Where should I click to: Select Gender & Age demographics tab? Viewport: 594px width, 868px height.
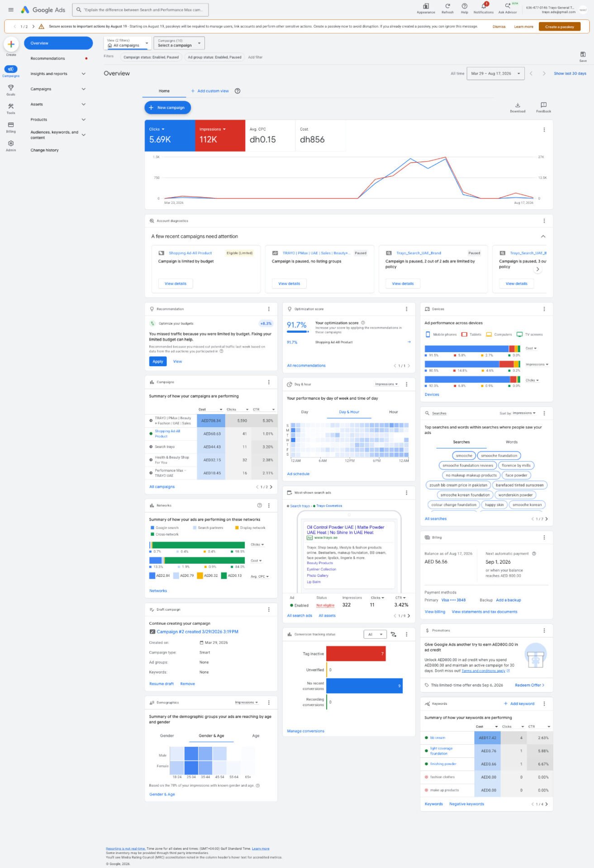click(x=211, y=736)
